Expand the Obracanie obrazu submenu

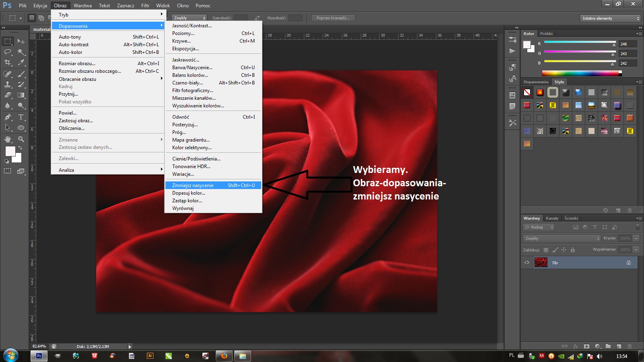click(x=108, y=79)
